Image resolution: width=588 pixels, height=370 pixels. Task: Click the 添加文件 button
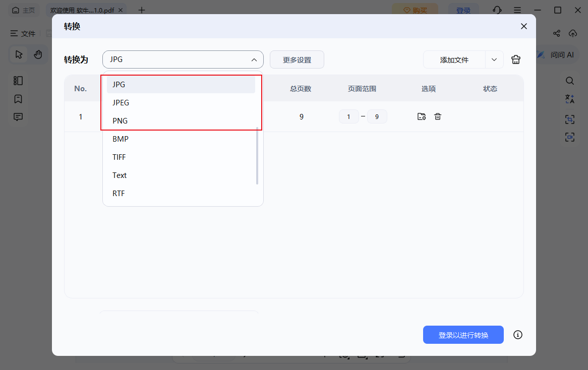(x=454, y=59)
